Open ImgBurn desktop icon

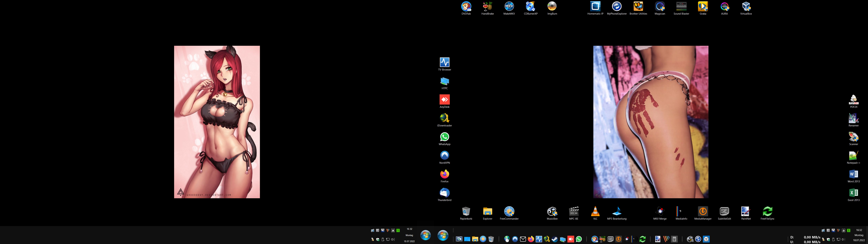552,8
